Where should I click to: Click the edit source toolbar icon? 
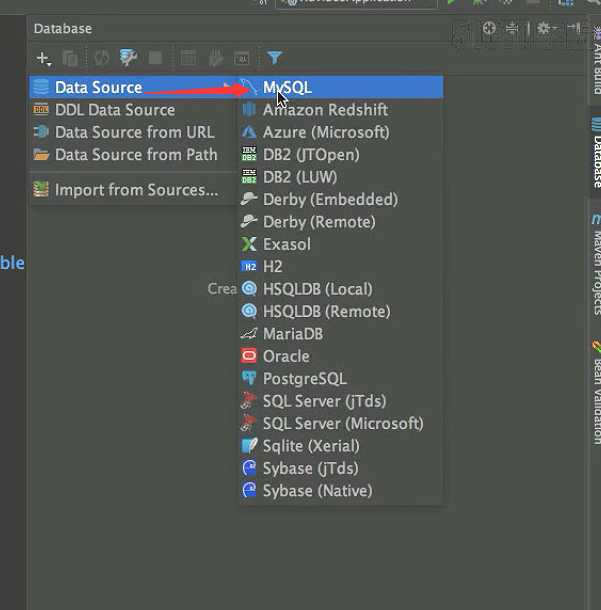click(215, 58)
